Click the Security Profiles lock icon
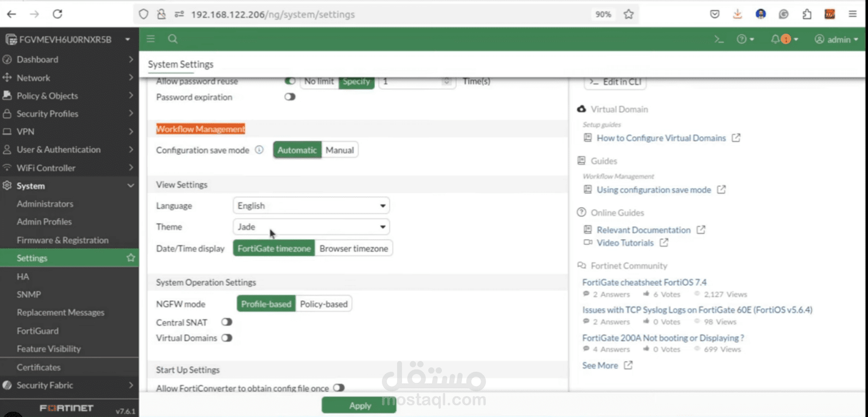The image size is (868, 417). coord(7,113)
